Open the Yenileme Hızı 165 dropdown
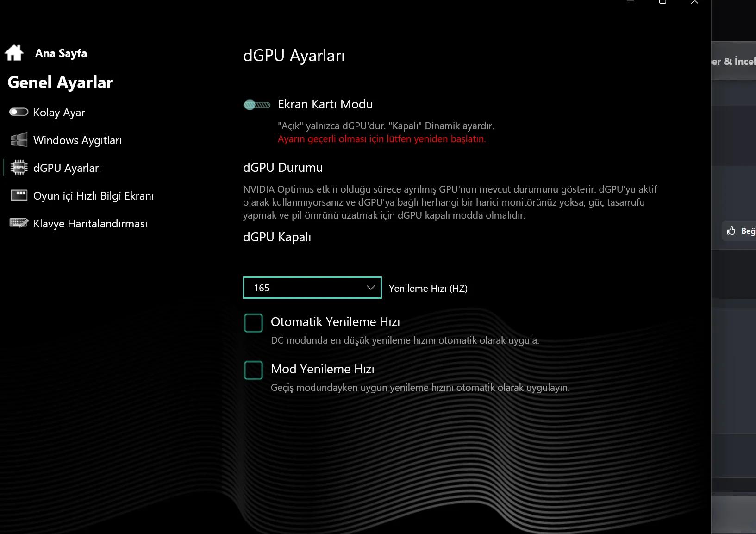The height and width of the screenshot is (534, 756). click(312, 288)
